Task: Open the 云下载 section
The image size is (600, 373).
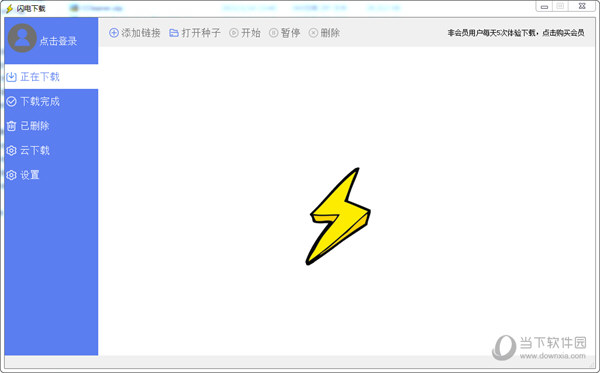Action: pyautogui.click(x=51, y=150)
